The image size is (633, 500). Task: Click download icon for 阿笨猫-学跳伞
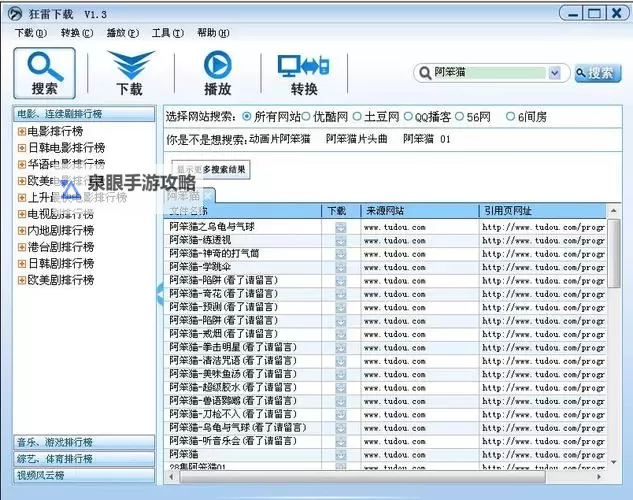tap(341, 267)
